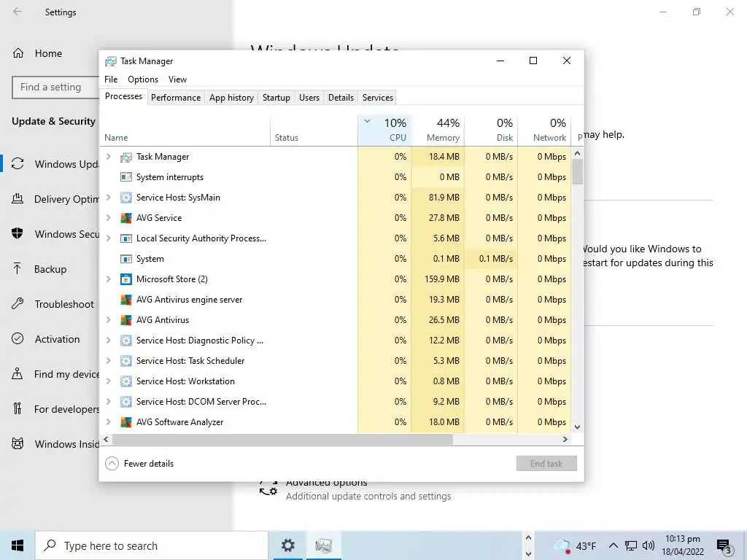Switch to the Services tab

tap(378, 98)
